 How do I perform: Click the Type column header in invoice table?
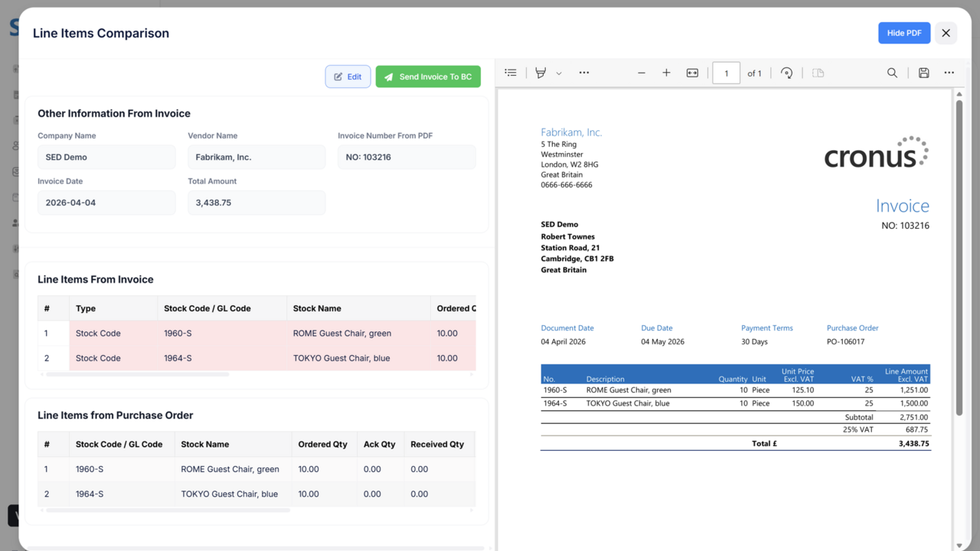[113, 308]
